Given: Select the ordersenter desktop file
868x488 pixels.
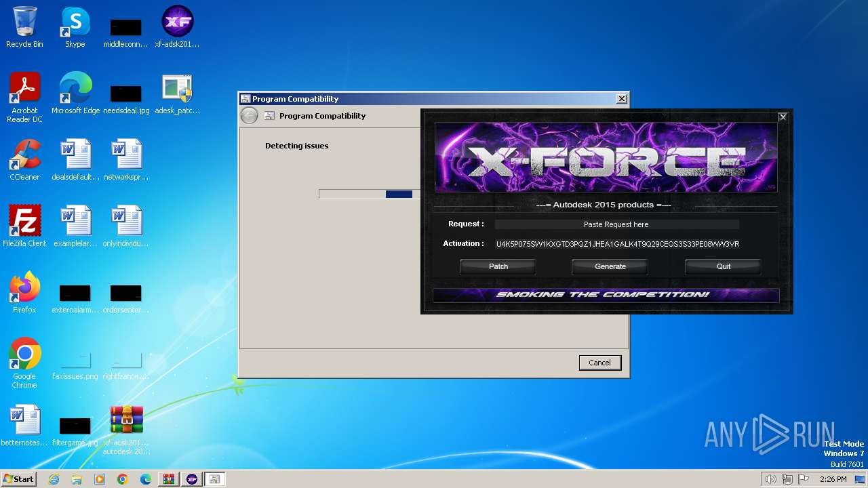Looking at the screenshot, I should pyautogui.click(x=126, y=298).
